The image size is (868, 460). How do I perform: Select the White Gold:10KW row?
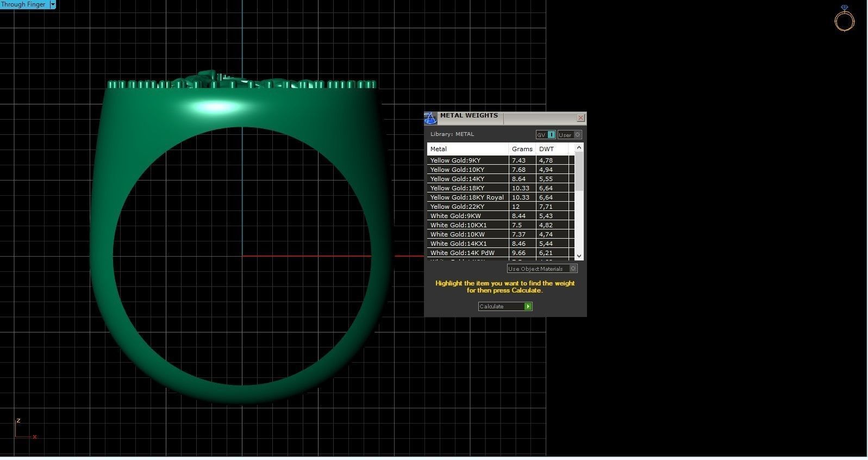pos(501,234)
